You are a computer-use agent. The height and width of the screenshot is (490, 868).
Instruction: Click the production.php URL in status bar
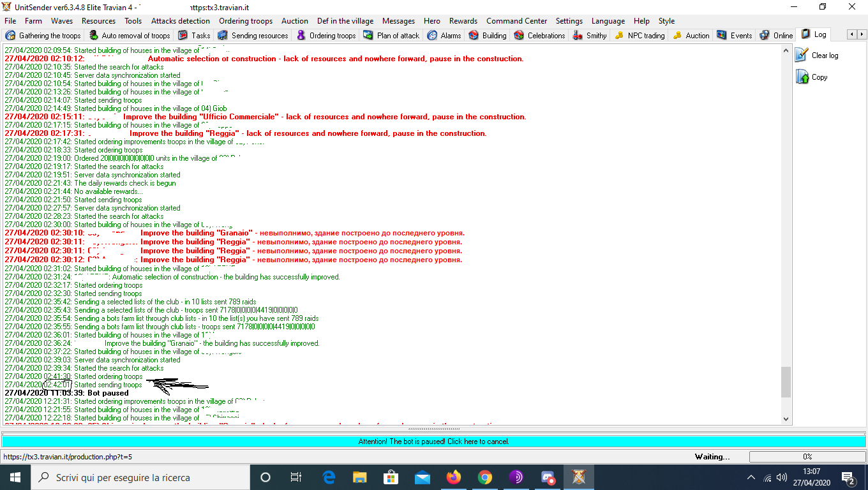click(68, 457)
